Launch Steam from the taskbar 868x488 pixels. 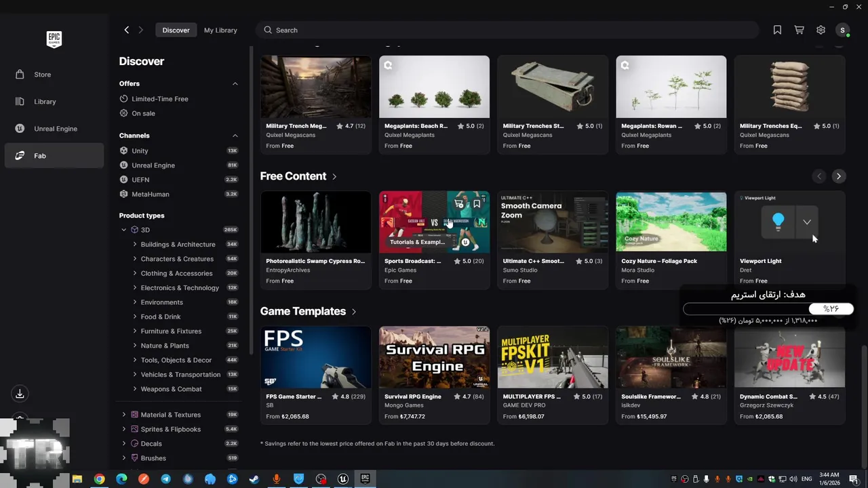254,479
